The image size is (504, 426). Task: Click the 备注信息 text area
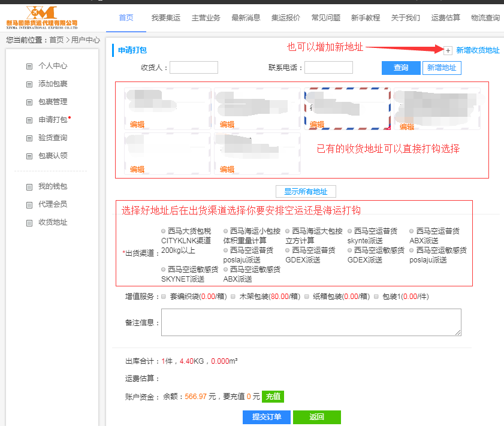click(x=311, y=322)
